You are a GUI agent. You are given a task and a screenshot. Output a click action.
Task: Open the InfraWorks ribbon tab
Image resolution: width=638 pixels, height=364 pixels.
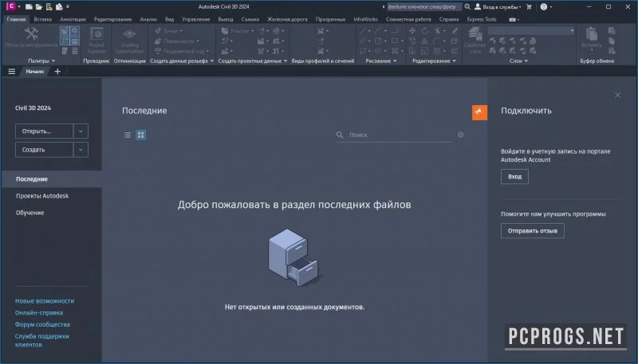(x=365, y=19)
